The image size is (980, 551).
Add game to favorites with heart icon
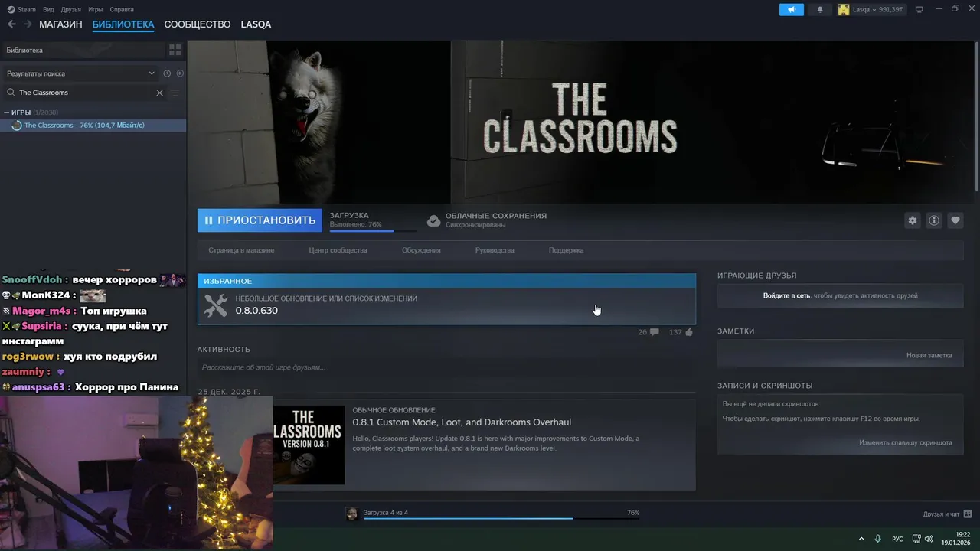(x=955, y=220)
